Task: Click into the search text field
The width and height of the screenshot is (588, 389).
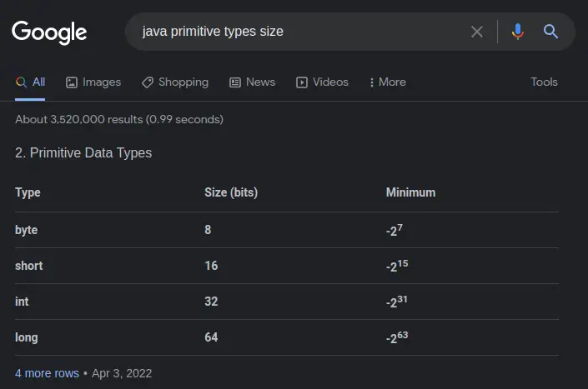Action: (300, 32)
